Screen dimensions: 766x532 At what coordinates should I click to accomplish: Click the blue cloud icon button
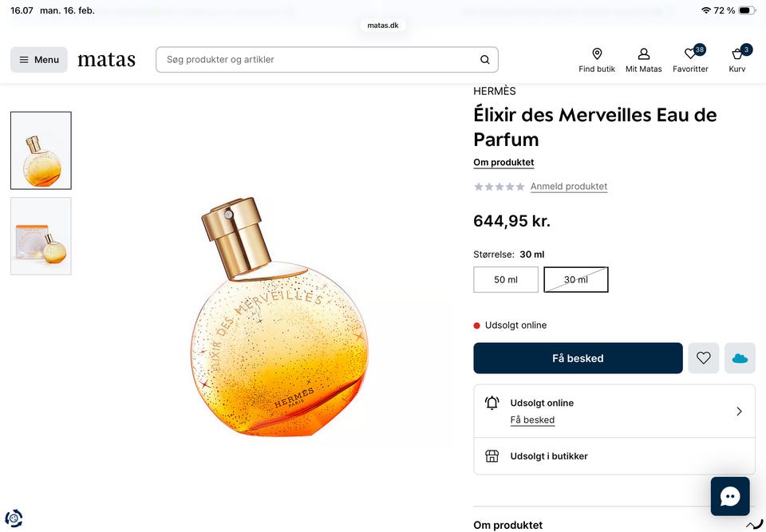point(740,358)
